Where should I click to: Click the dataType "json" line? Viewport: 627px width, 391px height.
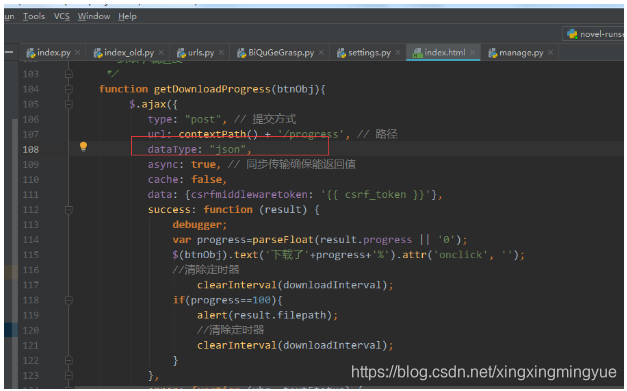(x=200, y=150)
